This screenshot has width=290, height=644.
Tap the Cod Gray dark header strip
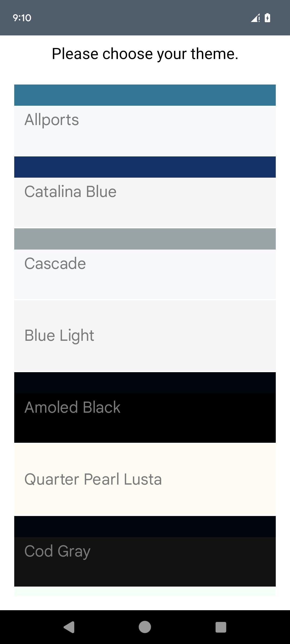tap(145, 526)
